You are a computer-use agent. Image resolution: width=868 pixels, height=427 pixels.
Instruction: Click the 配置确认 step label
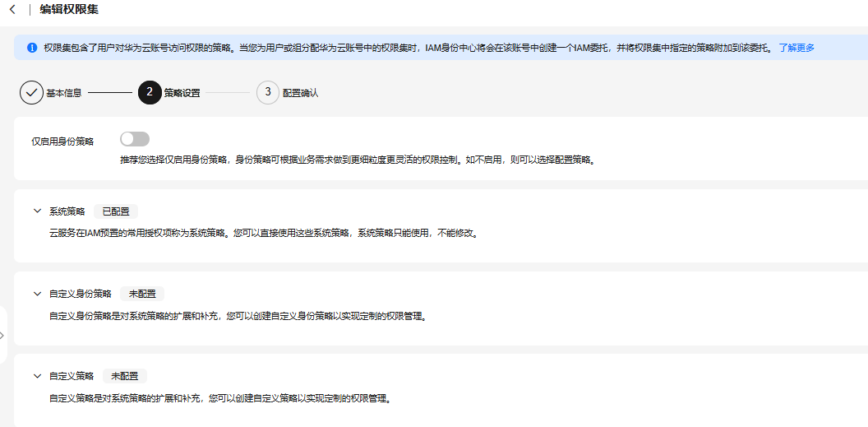301,93
